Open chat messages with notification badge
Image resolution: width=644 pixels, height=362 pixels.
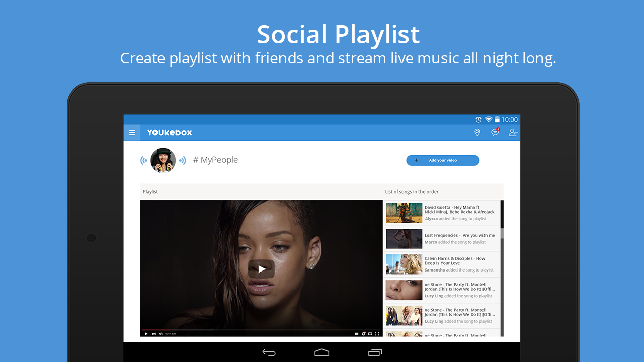tap(496, 132)
